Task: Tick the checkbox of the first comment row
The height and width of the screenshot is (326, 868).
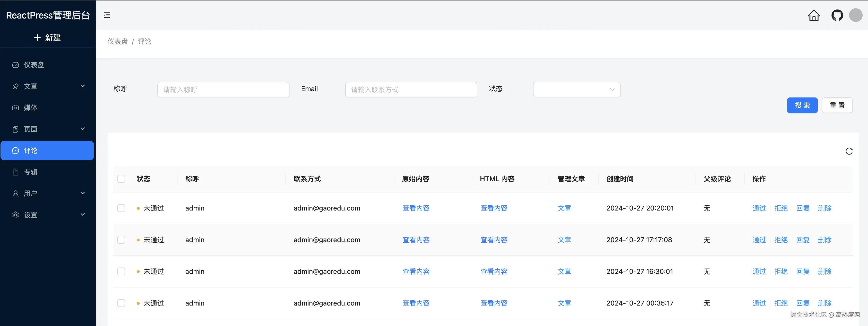Action: (x=121, y=208)
